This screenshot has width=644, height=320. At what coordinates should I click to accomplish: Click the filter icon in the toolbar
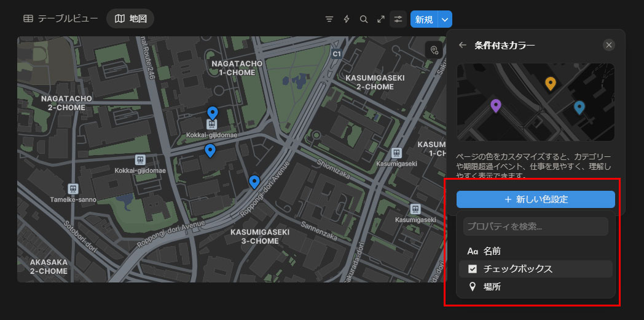pos(329,19)
